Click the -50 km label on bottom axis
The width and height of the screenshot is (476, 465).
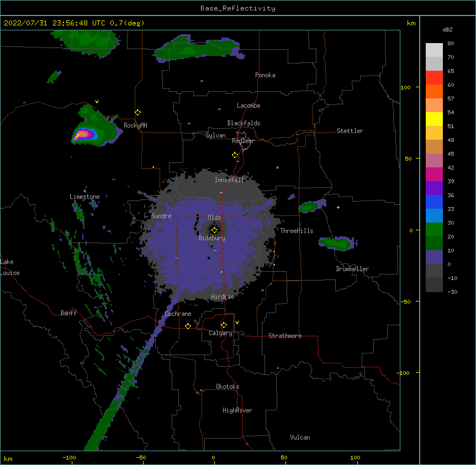[141, 458]
